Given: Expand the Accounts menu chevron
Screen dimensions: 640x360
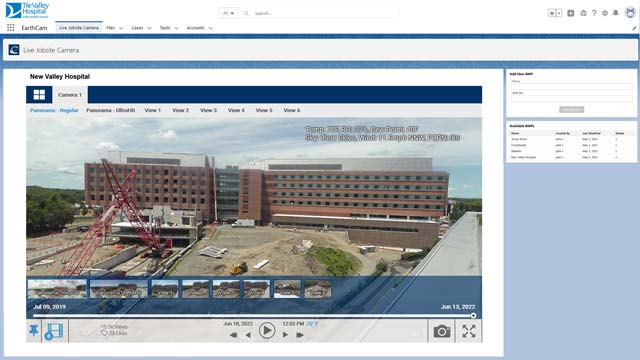Looking at the screenshot, I should (211, 28).
